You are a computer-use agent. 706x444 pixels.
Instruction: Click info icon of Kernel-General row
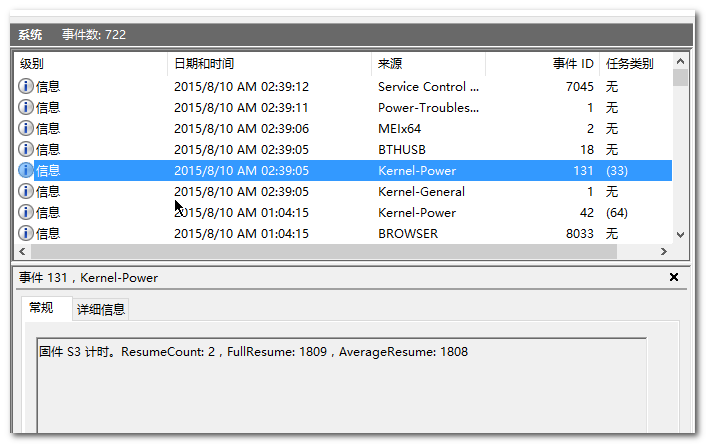(26, 191)
